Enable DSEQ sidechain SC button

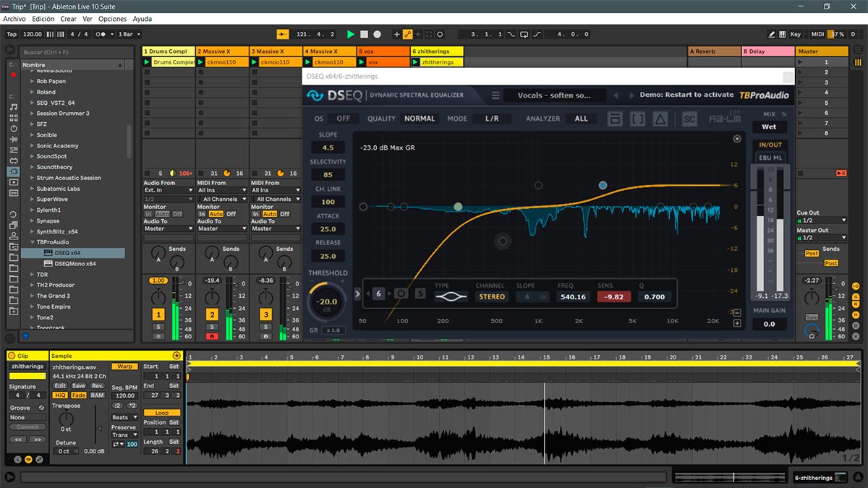coord(689,119)
